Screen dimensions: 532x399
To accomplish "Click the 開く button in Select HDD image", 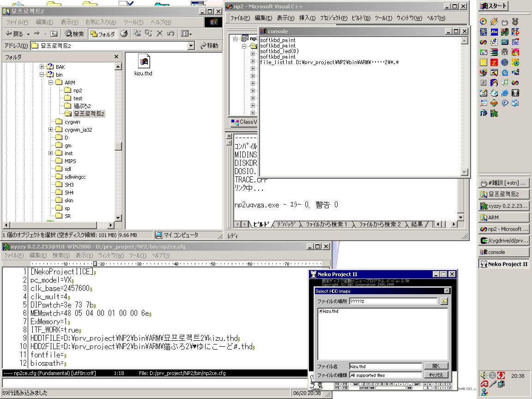I will [436, 366].
